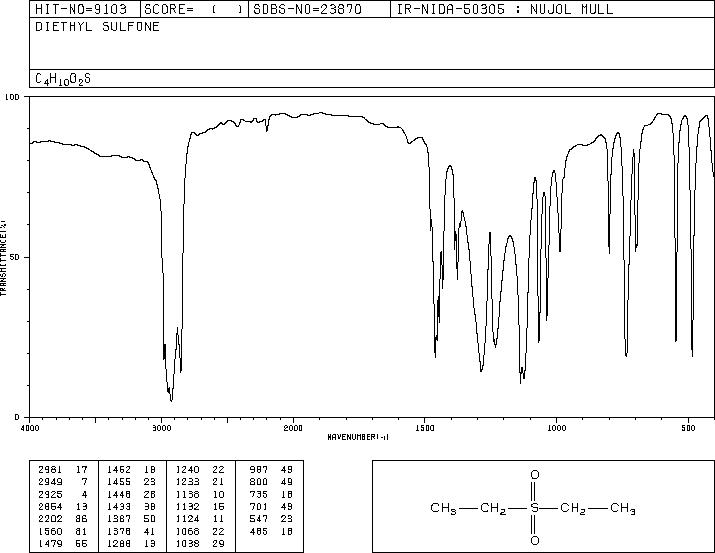715x553 pixels.
Task: Click the 4000 wavenumber axis label
Action: click(30, 428)
